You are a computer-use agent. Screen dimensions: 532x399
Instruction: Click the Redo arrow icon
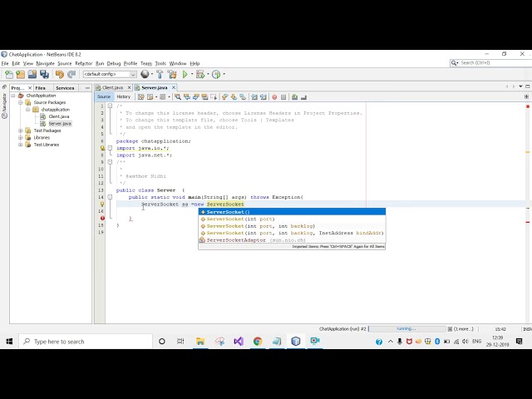tap(71, 74)
